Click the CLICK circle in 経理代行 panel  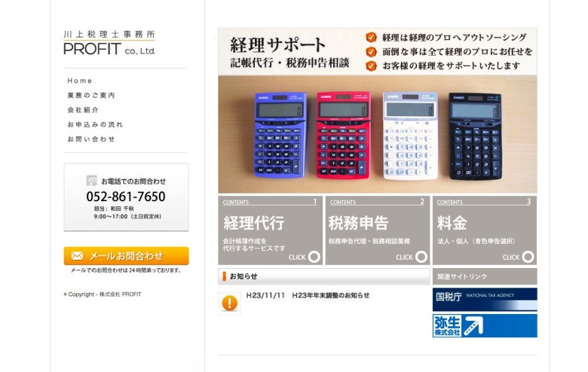point(314,257)
